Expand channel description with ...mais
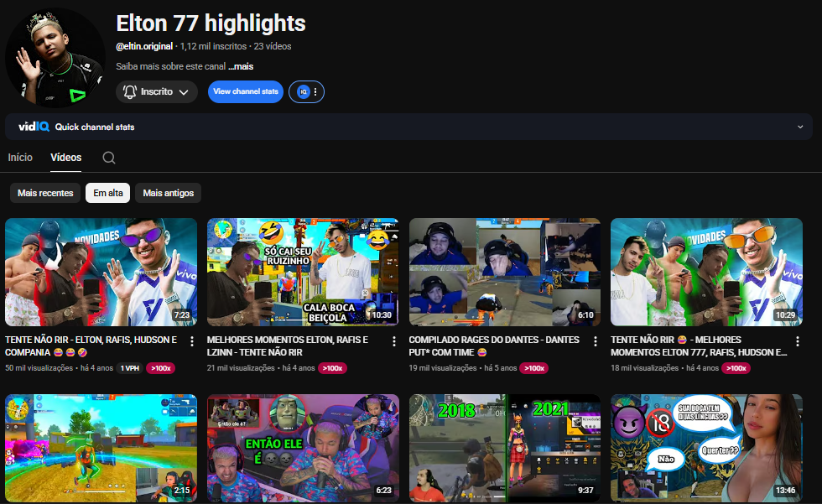The image size is (822, 504). [241, 66]
